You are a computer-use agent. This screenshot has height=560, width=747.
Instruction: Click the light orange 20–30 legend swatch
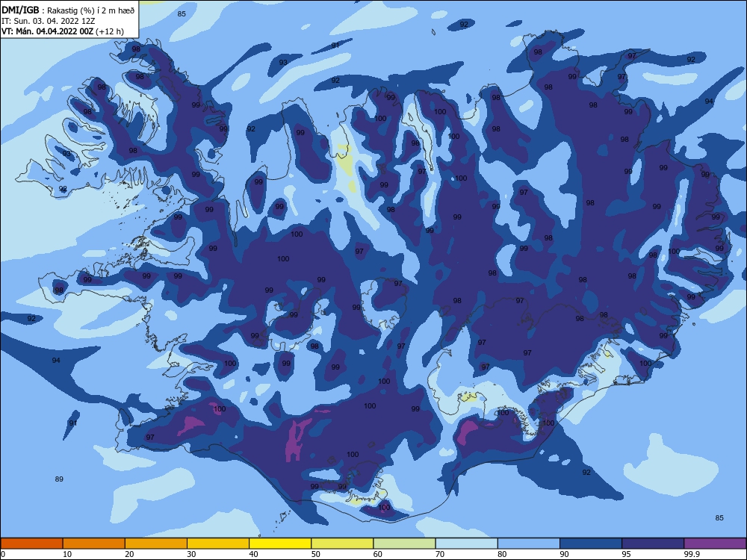coord(156,544)
